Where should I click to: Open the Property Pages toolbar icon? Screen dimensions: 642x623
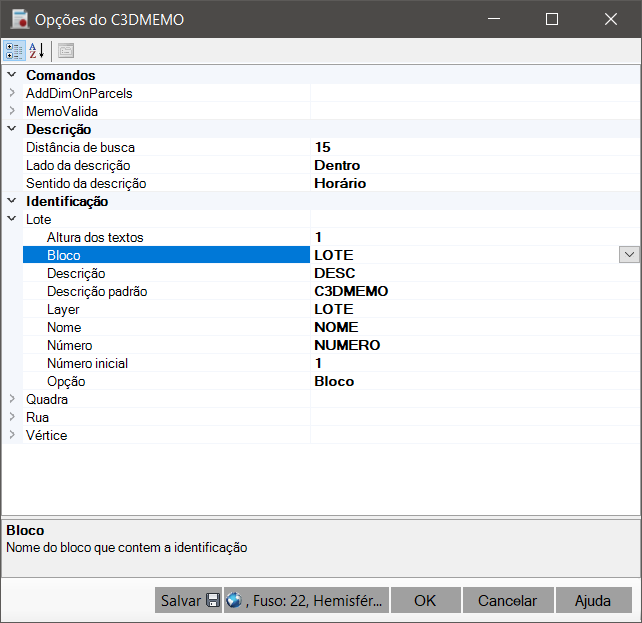pyautogui.click(x=66, y=51)
